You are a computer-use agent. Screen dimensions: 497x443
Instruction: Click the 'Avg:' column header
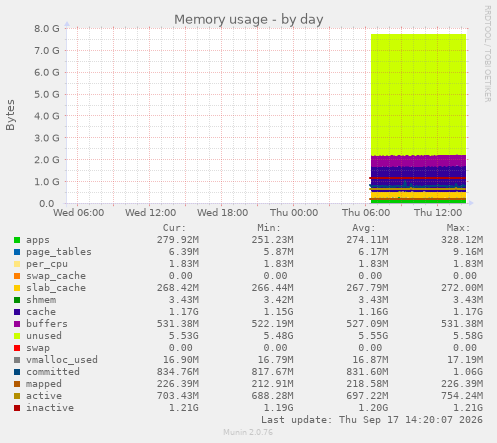coord(364,228)
